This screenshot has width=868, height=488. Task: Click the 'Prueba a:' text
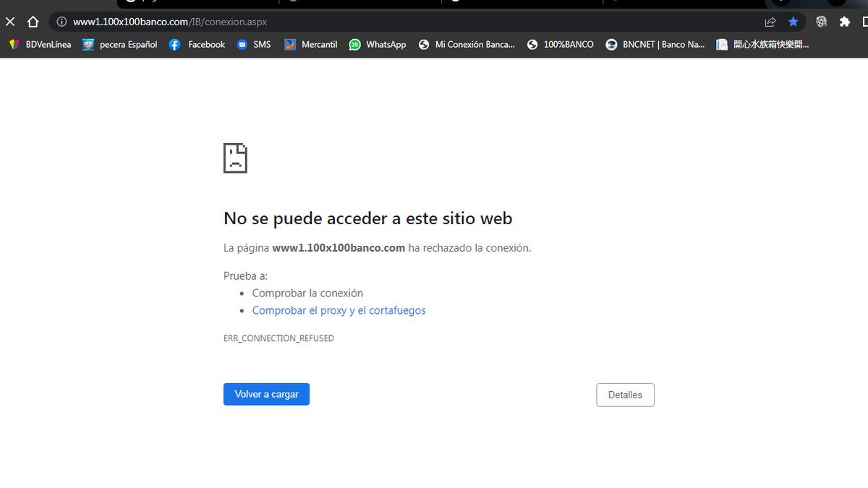click(x=245, y=276)
